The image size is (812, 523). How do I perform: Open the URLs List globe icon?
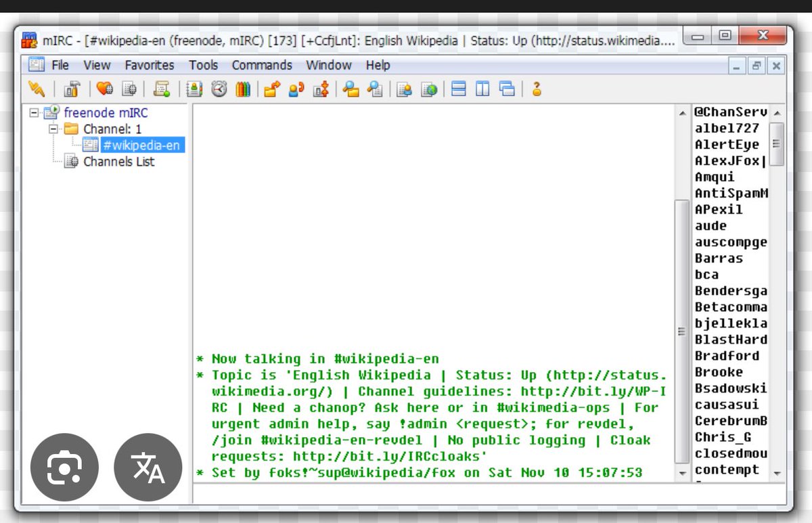[x=429, y=89]
